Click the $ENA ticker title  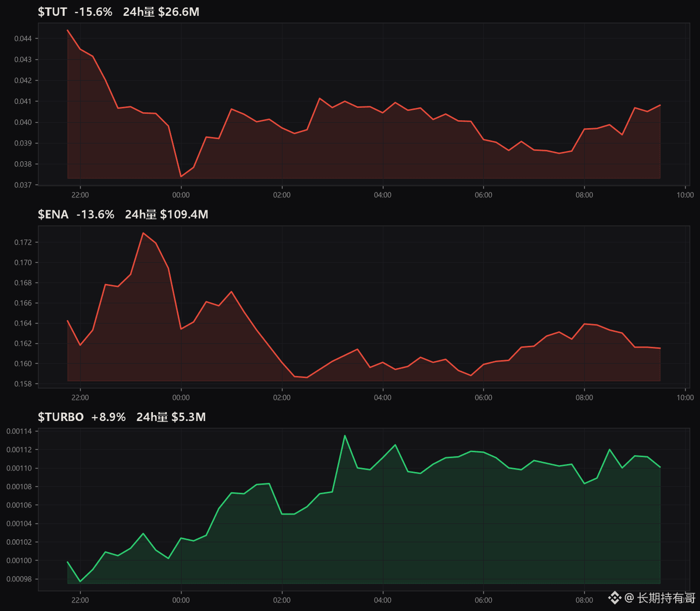[x=53, y=215]
